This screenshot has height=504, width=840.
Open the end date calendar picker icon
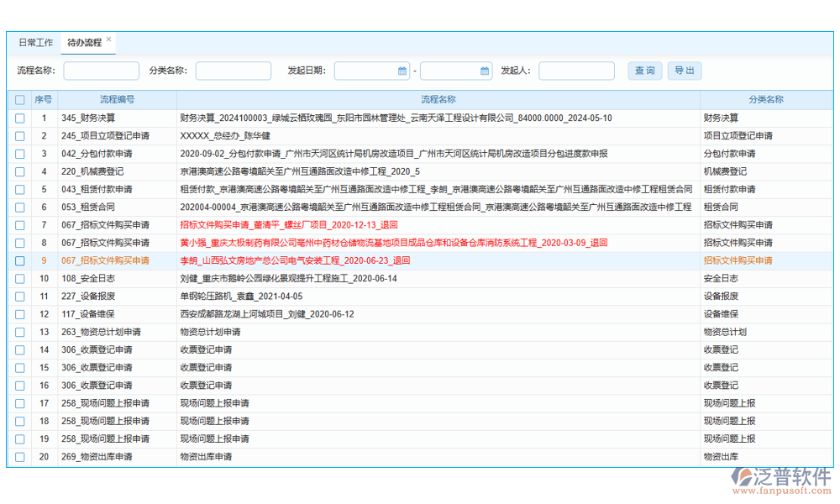click(x=484, y=71)
